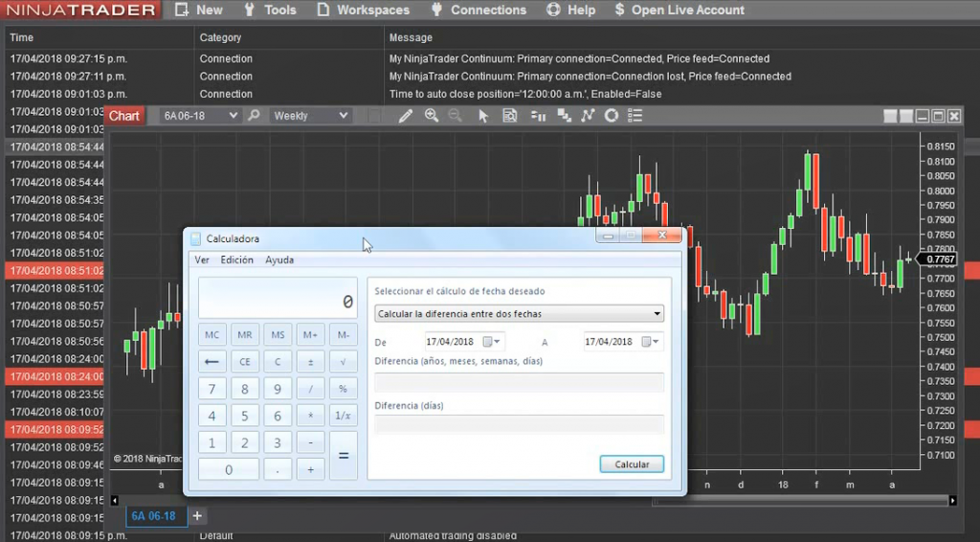Click the calculator plus button

coord(311,469)
